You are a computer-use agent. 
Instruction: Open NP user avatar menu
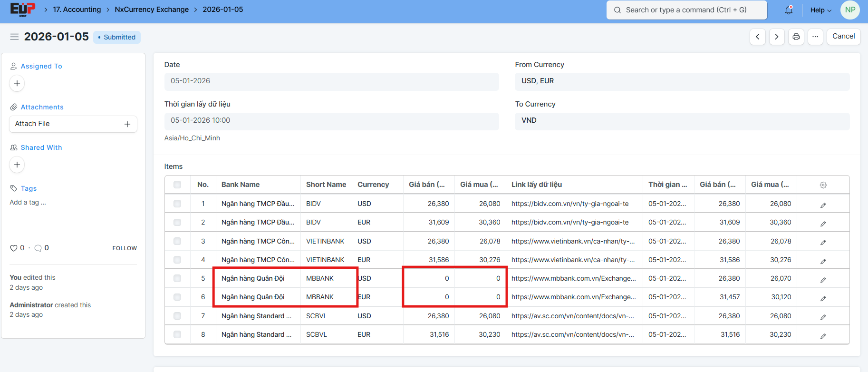click(850, 10)
